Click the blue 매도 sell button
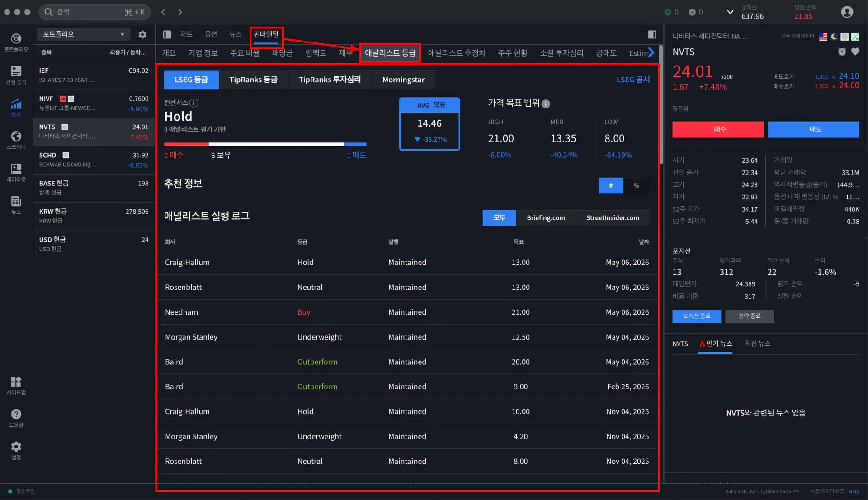 click(x=813, y=129)
